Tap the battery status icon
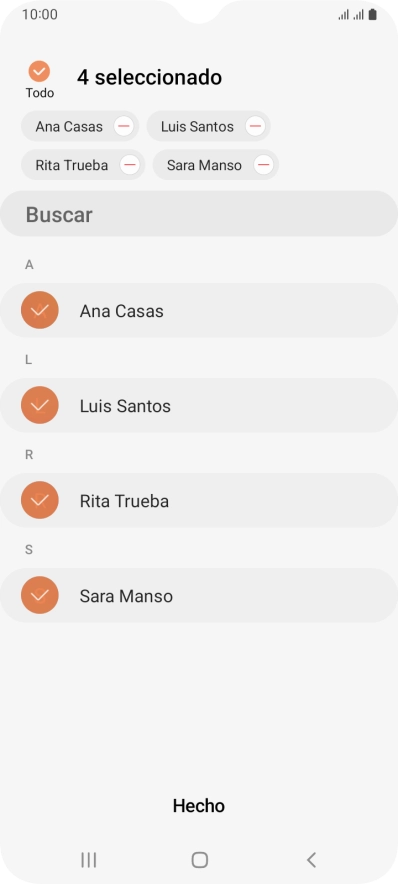 tap(372, 15)
